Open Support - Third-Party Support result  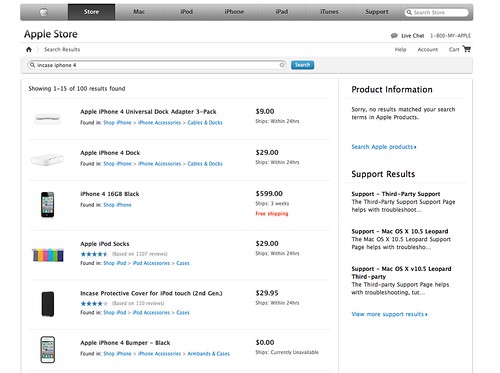(x=396, y=194)
